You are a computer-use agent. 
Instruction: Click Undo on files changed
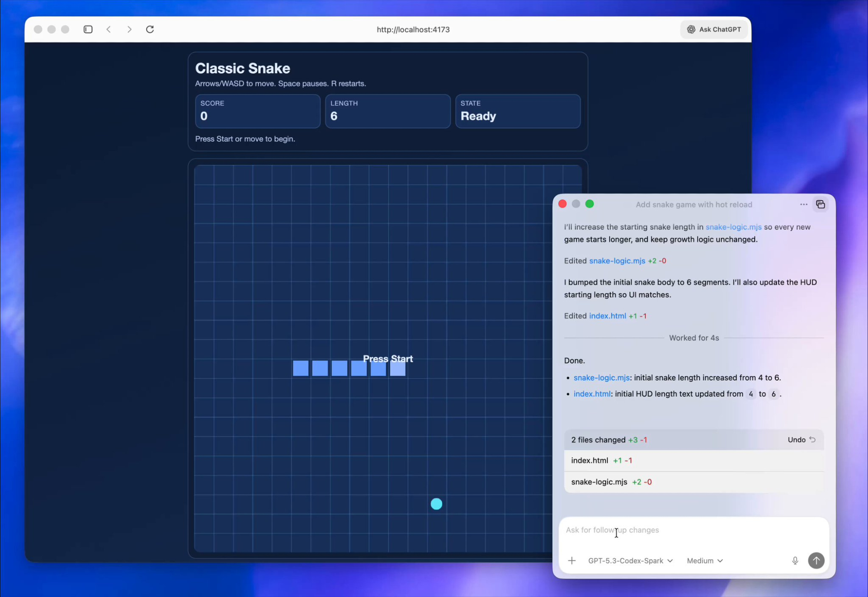801,440
